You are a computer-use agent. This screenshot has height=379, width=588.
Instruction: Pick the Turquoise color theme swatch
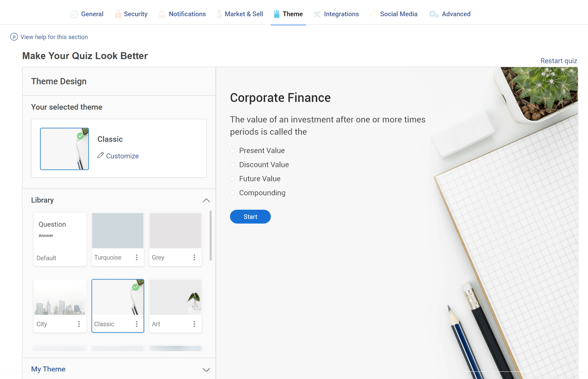tap(118, 231)
